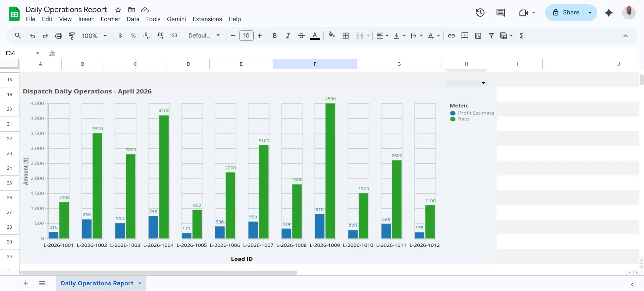Open the fill color picker
Viewport: 644px width, 291px height.
[x=332, y=35]
